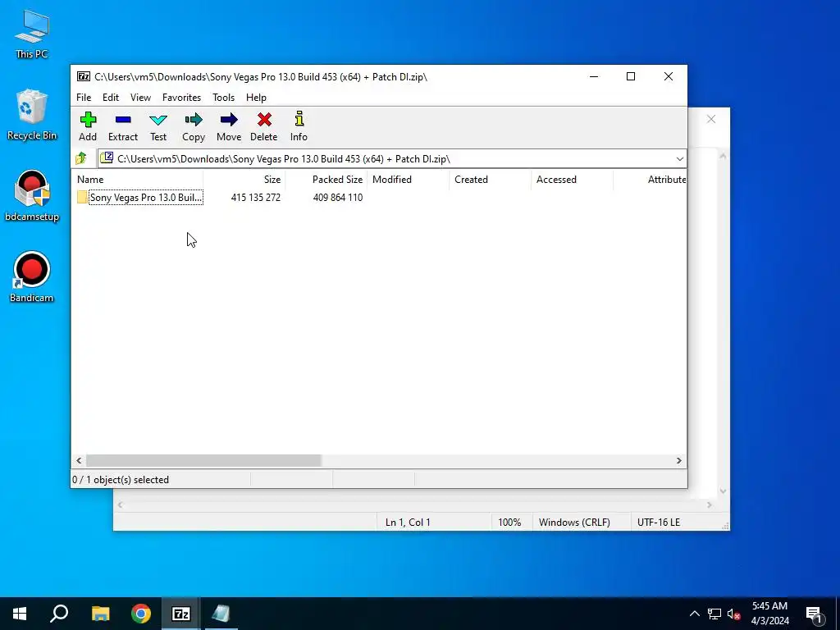
Task: Click the red Delete icon
Action: [x=263, y=126]
